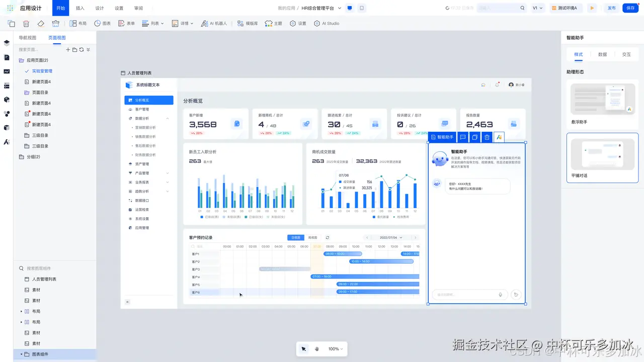This screenshot has height=362, width=644.
Task: Click the add page plus icon
Action: [68, 50]
